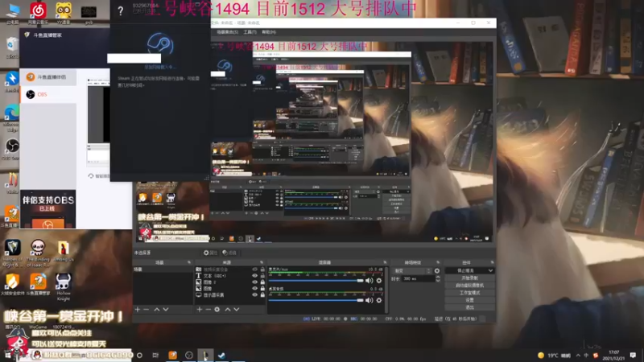
Task: Open source Properties (属性) gear button in OBS
Action: [x=210, y=253]
